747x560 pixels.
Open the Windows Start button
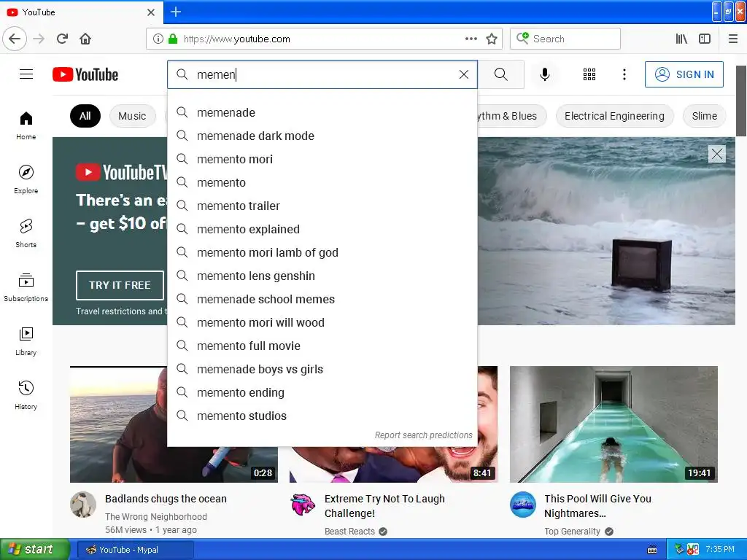(x=34, y=550)
